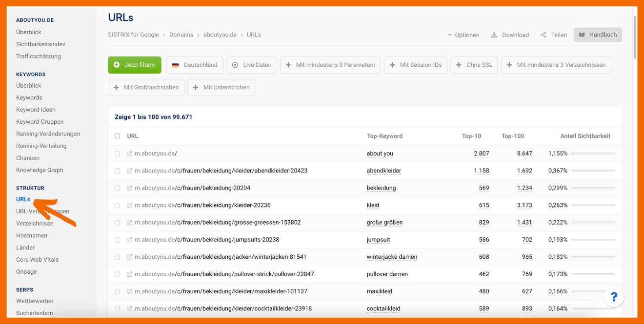The width and height of the screenshot is (644, 324).
Task: Click the Teilen share icon
Action: pos(543,35)
